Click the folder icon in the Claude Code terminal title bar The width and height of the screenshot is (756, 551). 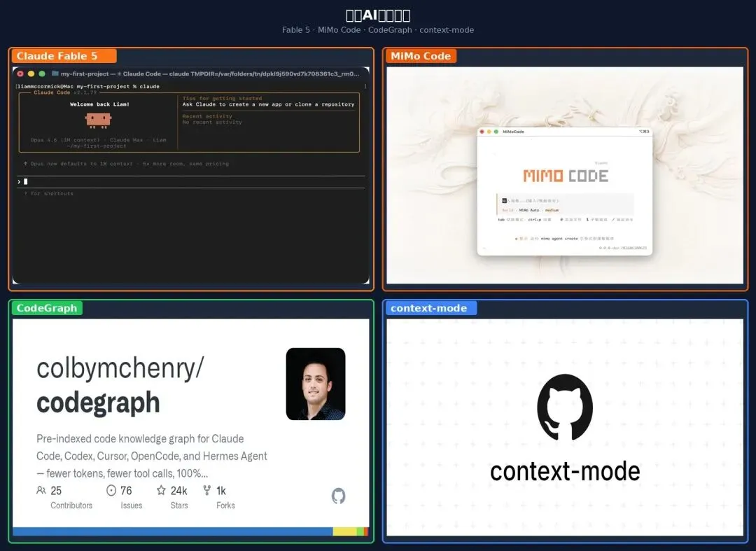coord(55,74)
